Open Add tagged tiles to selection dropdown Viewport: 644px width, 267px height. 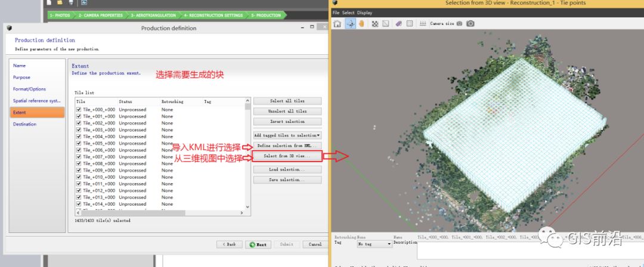click(x=287, y=135)
